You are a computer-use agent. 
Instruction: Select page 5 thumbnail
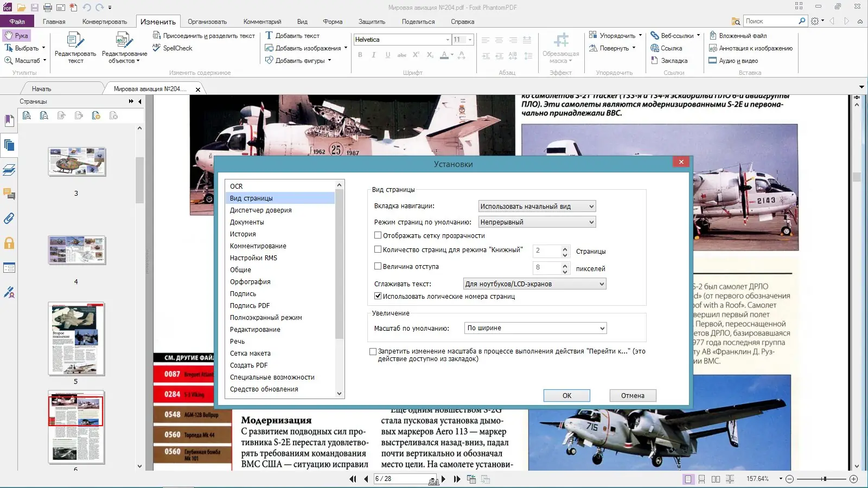(76, 339)
